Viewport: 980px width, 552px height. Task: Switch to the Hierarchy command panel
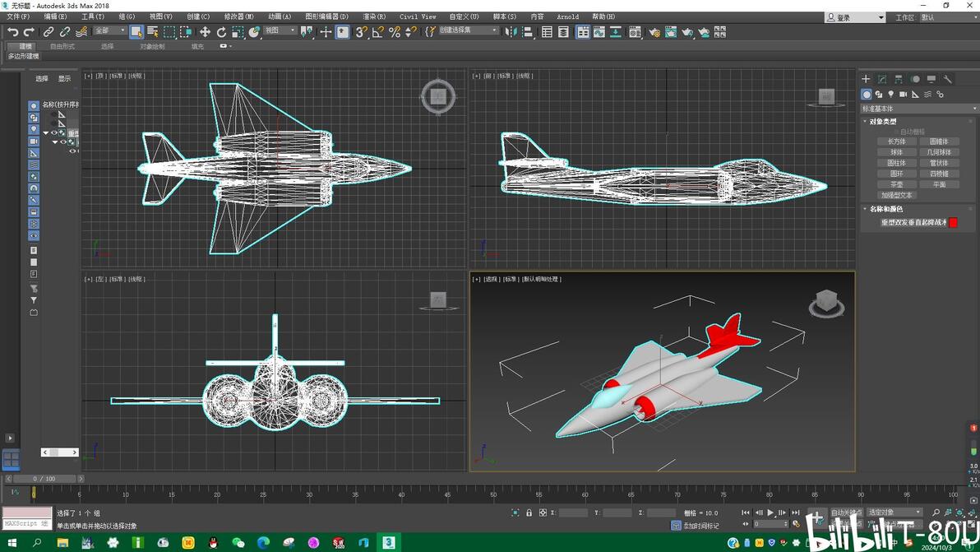coord(898,79)
